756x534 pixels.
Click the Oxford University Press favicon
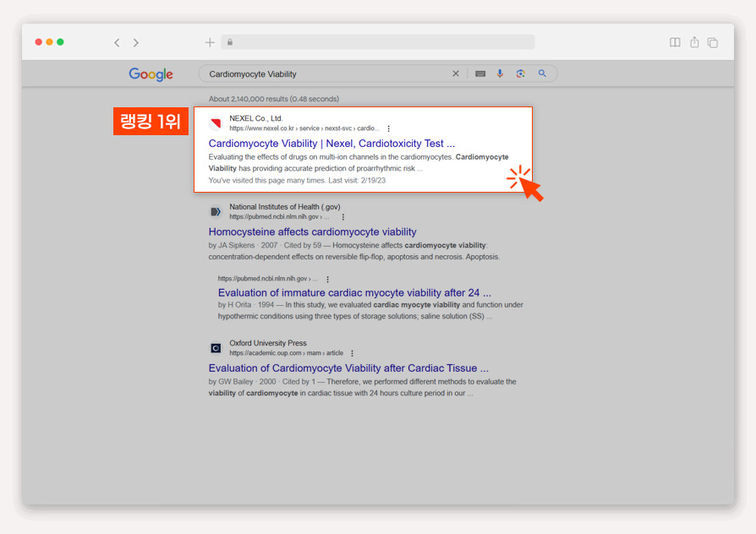point(216,348)
